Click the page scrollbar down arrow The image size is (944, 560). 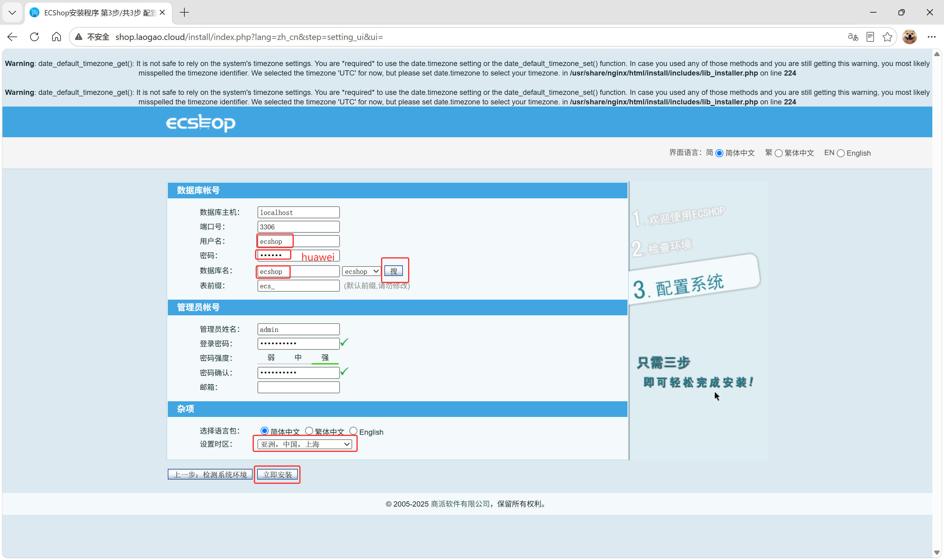(937, 552)
